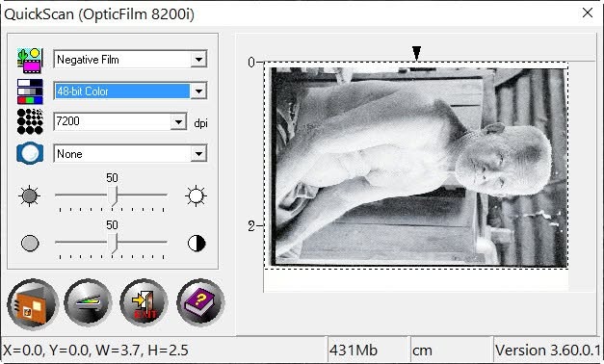Click the Exit door icon button

144,302
